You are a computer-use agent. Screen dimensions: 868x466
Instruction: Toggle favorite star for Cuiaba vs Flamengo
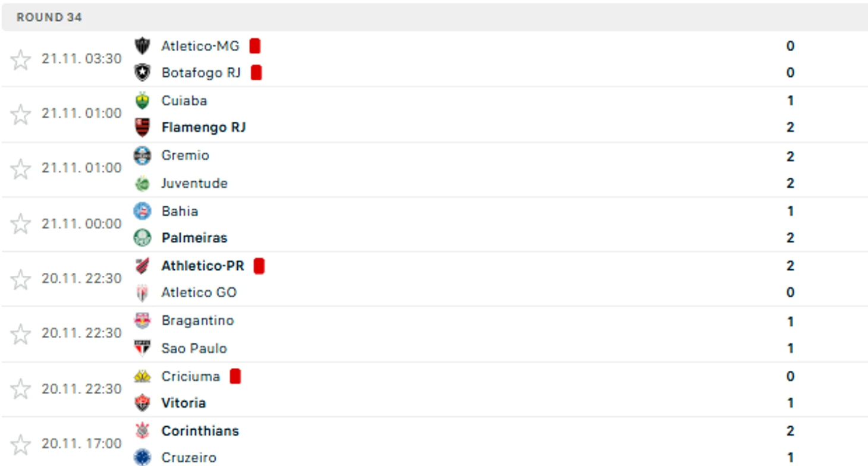click(21, 114)
